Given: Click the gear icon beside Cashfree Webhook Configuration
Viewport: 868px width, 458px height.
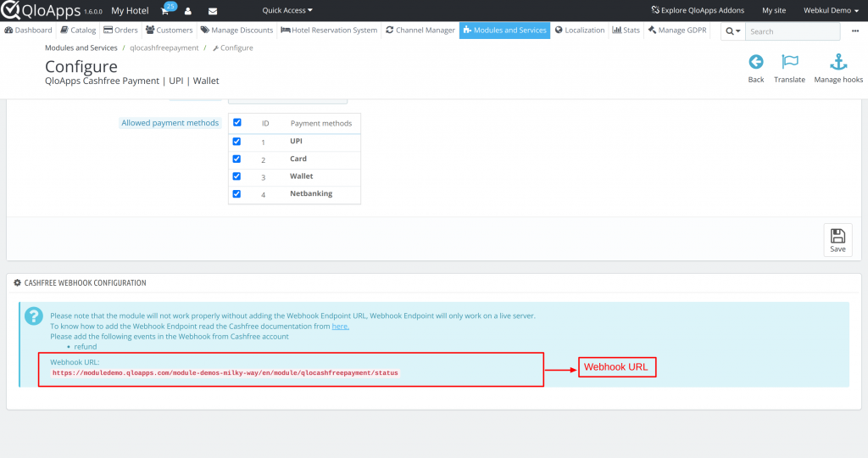Looking at the screenshot, I should 17,282.
